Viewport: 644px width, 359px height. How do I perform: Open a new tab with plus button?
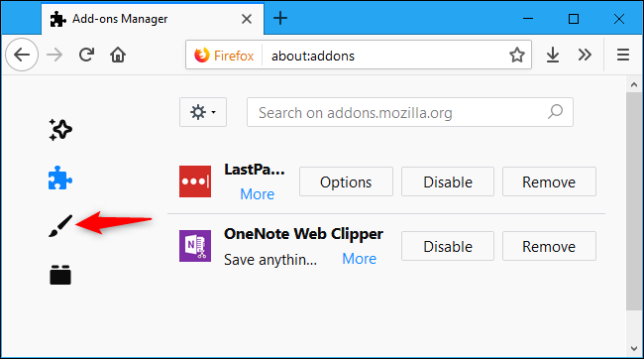(280, 19)
